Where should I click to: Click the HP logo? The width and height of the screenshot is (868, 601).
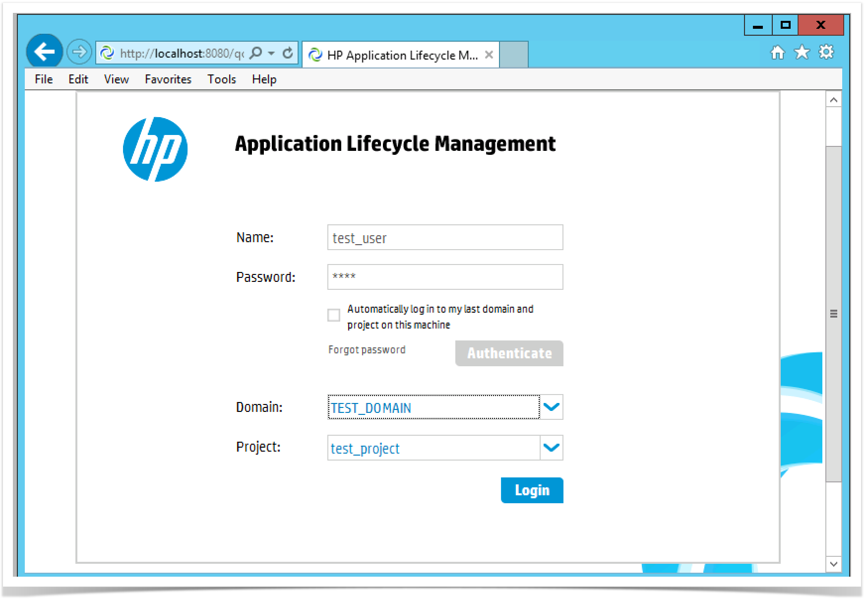pyautogui.click(x=155, y=149)
